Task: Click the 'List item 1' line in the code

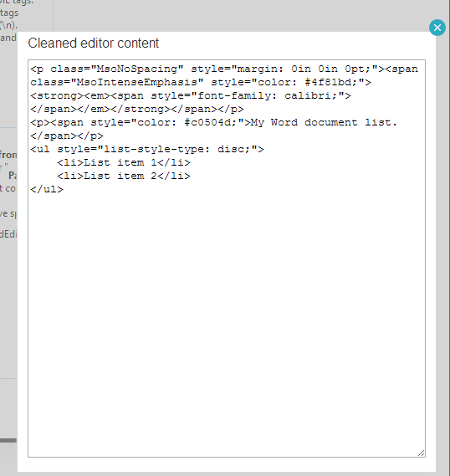Action: pyautogui.click(x=124, y=163)
